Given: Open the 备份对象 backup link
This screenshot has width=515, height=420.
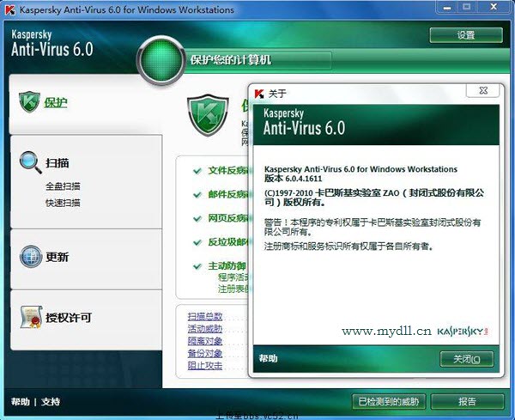Looking at the screenshot, I should pos(205,354).
